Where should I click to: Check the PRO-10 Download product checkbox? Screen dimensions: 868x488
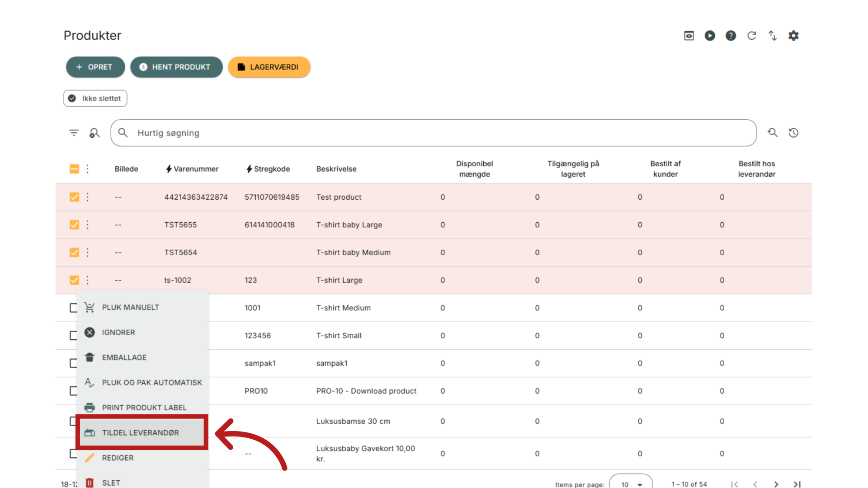coord(73,391)
